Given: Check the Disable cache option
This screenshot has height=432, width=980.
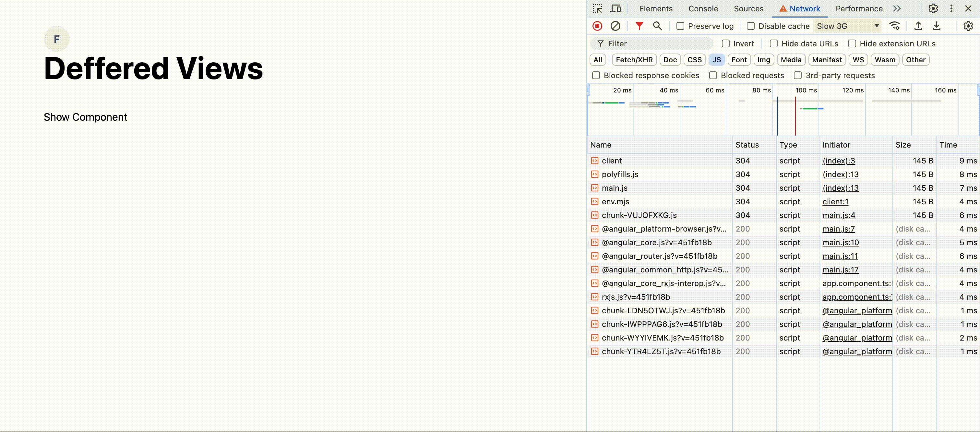Looking at the screenshot, I should [751, 26].
